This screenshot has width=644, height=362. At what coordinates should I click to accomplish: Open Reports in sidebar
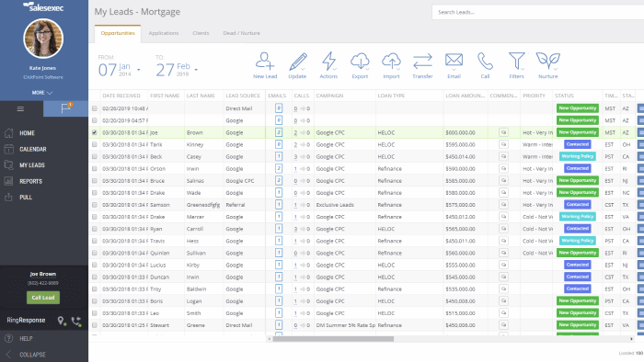pyautogui.click(x=30, y=181)
